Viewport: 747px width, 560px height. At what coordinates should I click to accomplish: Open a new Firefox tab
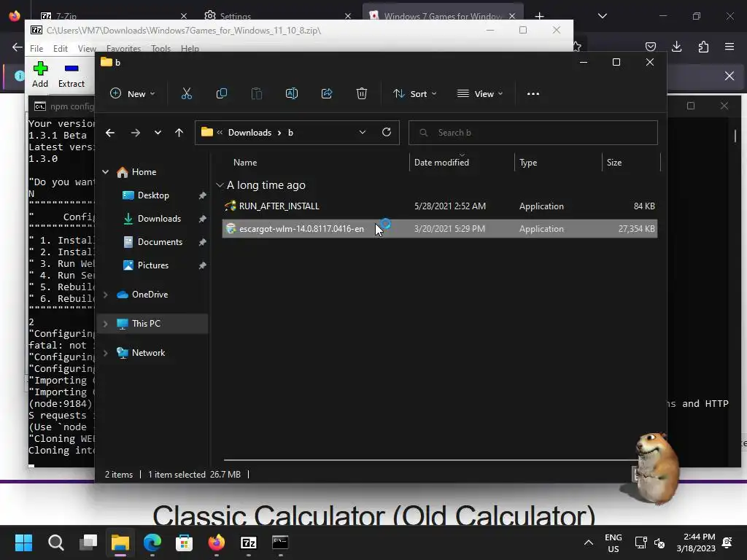click(x=539, y=16)
